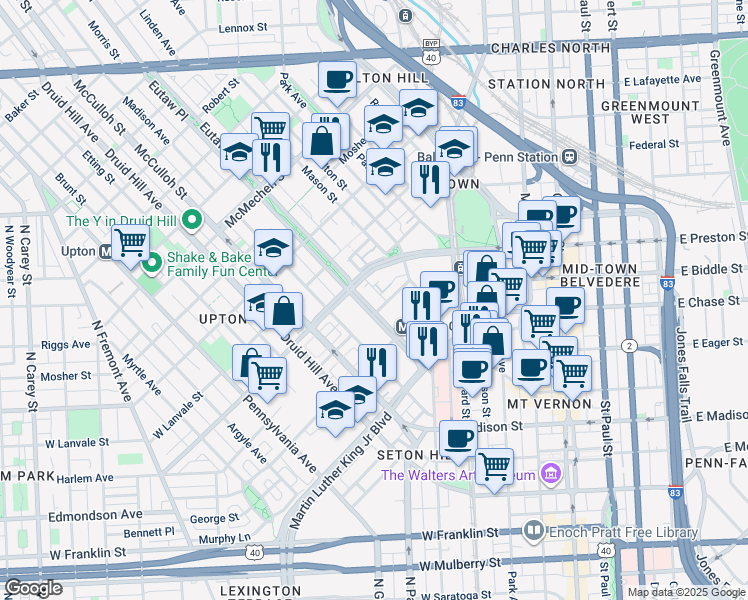Click the CHARLES NORTH neighborhood label
The height and width of the screenshot is (600, 748).
[x=550, y=48]
